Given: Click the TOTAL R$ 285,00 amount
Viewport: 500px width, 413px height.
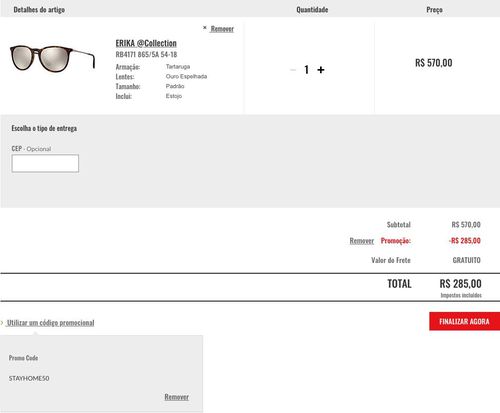Looking at the screenshot, I should coord(460,284).
